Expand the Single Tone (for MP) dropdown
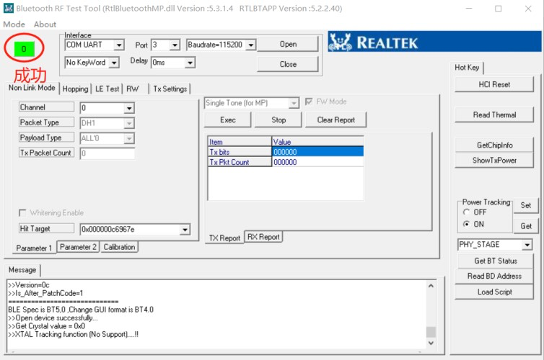The height and width of the screenshot is (360, 544). point(294,103)
